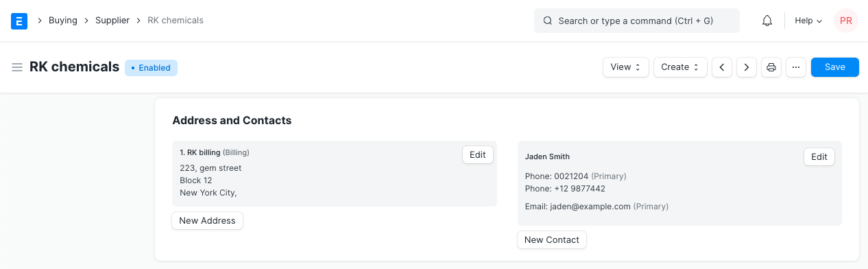Go to the previous supplier record
868x269 pixels.
722,67
